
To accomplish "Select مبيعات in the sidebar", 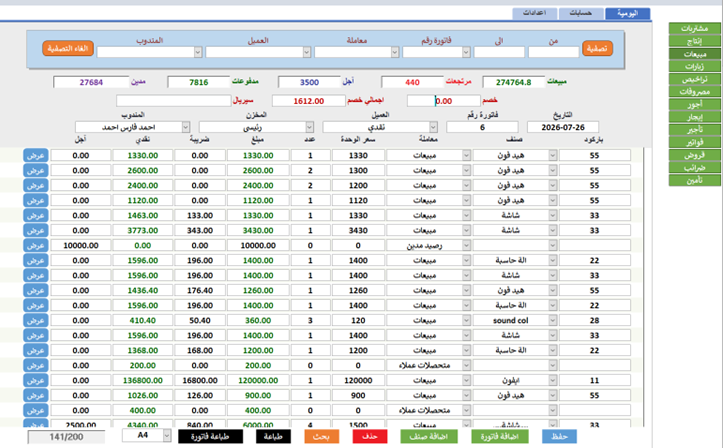I will [x=694, y=54].
